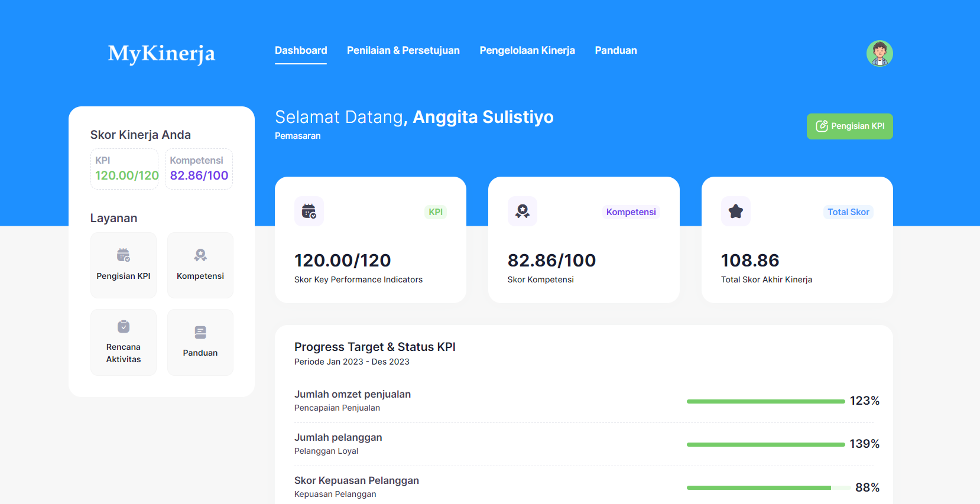This screenshot has height=504, width=980.
Task: Click the Jumlah omzet penjualan progress bar
Action: click(x=765, y=401)
